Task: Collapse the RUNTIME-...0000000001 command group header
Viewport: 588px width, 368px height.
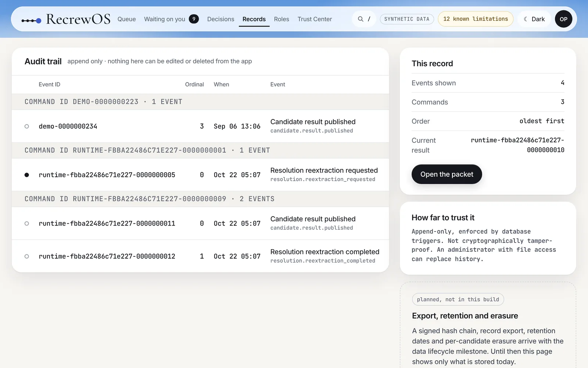Action: click(x=200, y=151)
